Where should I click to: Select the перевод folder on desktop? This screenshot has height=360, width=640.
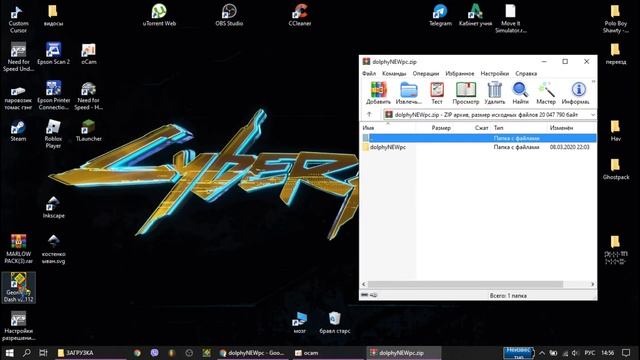point(616,54)
